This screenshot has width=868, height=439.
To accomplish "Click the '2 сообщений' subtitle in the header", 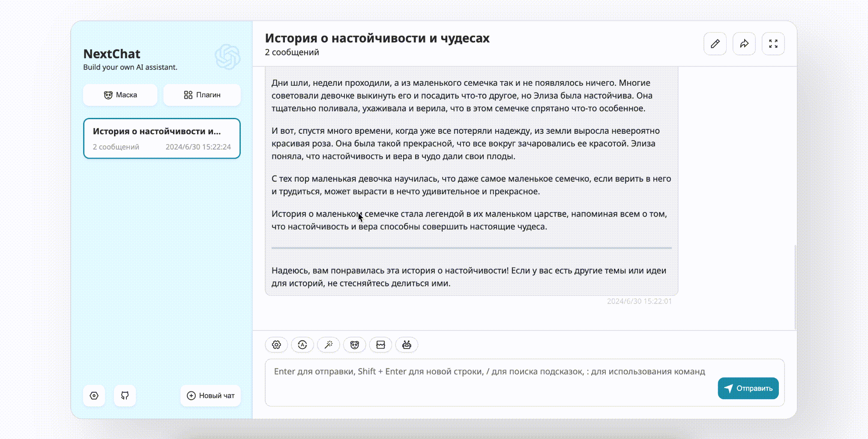I will (x=292, y=52).
